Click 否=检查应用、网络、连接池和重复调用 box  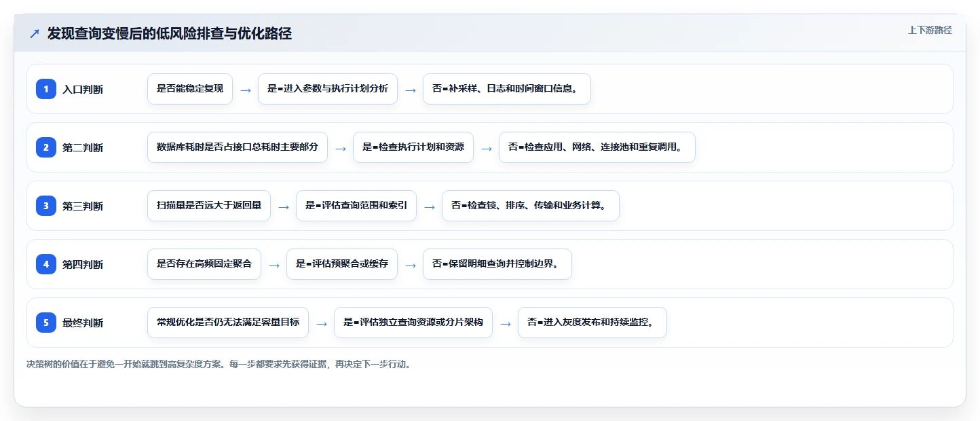[597, 147]
